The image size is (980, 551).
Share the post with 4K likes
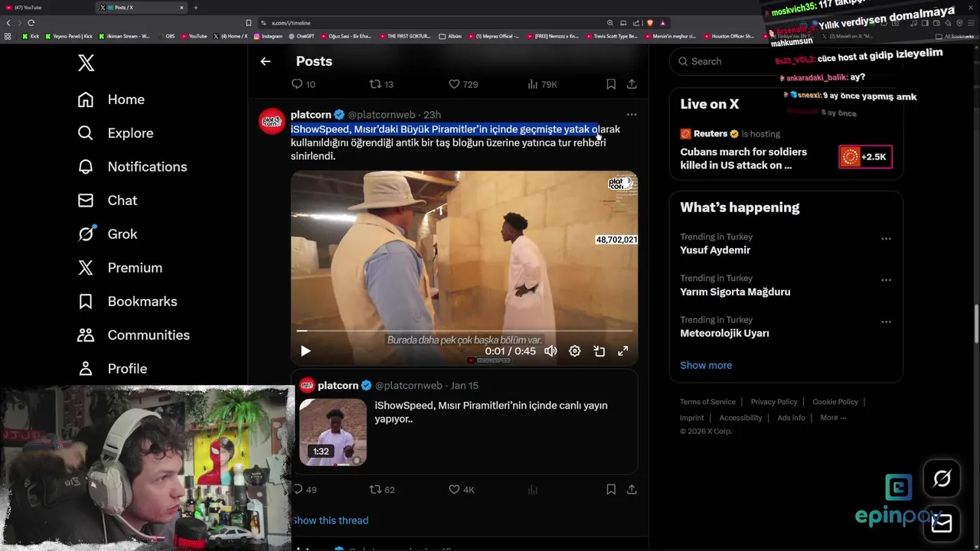pos(632,490)
